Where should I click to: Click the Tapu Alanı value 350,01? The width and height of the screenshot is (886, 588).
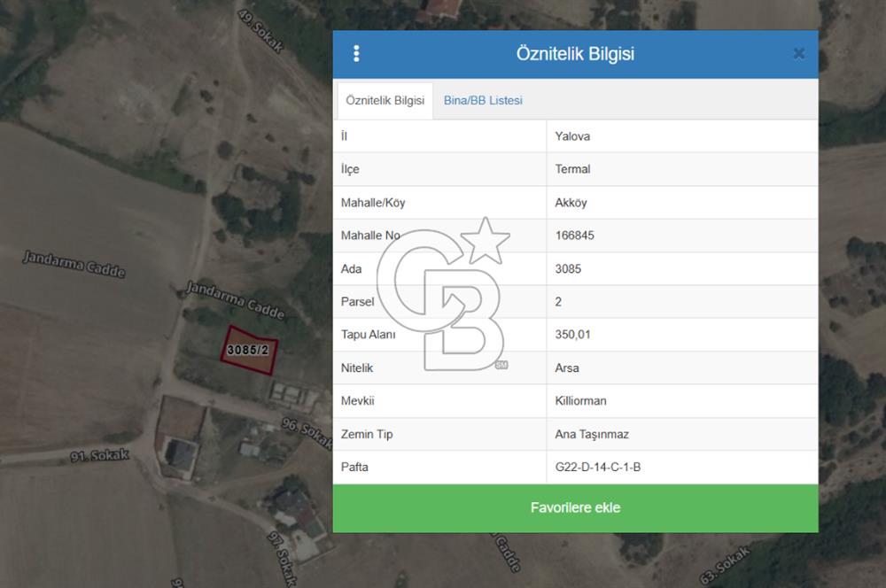(x=572, y=335)
